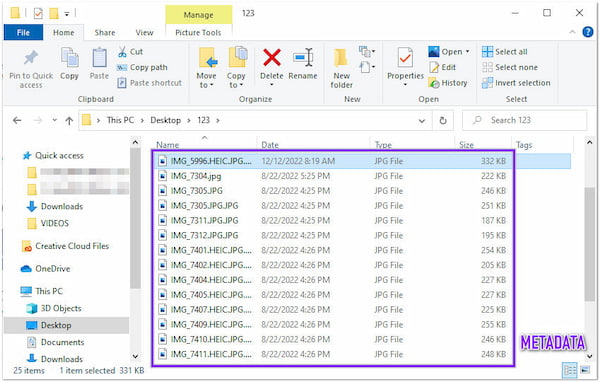
Task: Open Downloads under Quick access
Action: 54,206
